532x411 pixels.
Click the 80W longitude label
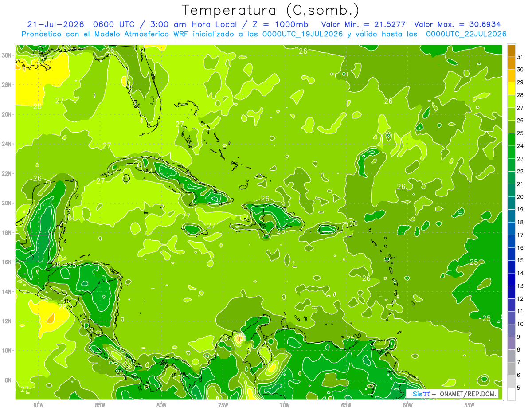[x=161, y=405]
